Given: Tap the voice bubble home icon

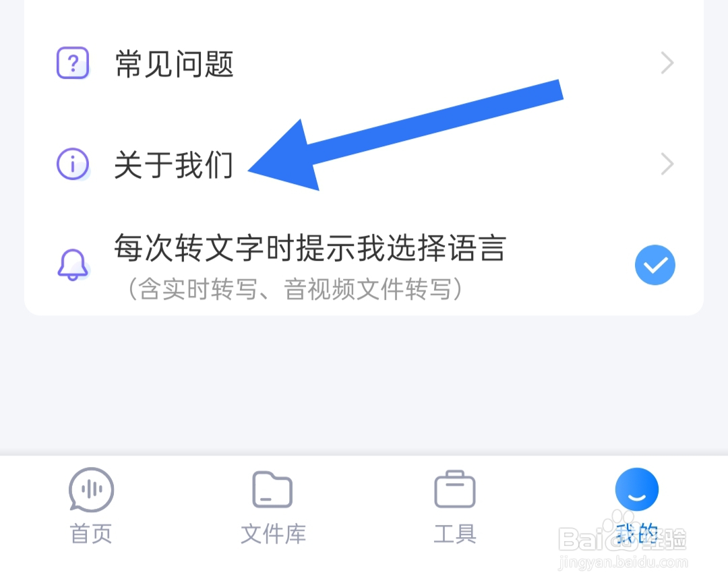Looking at the screenshot, I should [91, 489].
